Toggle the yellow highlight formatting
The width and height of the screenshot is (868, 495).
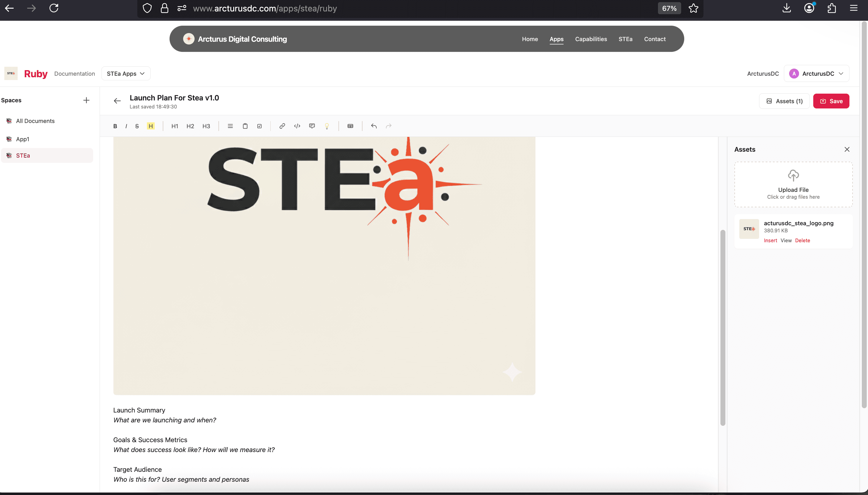coord(150,126)
